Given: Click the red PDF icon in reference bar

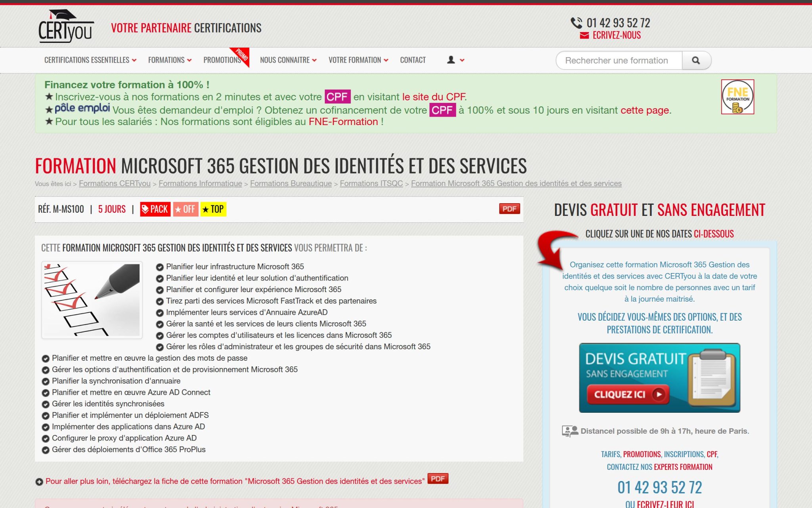Looking at the screenshot, I should tap(509, 209).
